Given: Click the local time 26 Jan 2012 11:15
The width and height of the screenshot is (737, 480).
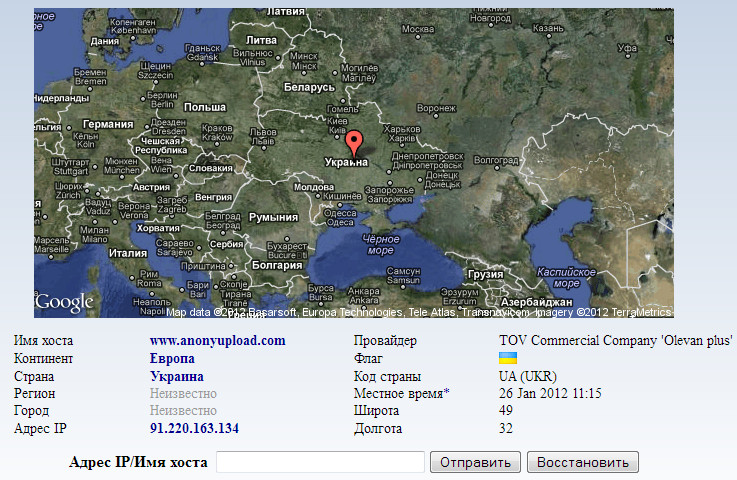Looking at the screenshot, I should [x=550, y=393].
